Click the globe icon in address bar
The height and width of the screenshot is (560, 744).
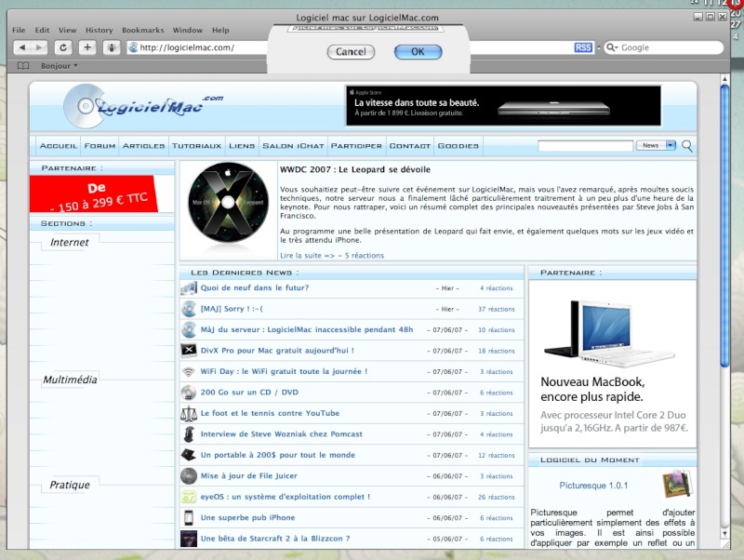pos(133,47)
